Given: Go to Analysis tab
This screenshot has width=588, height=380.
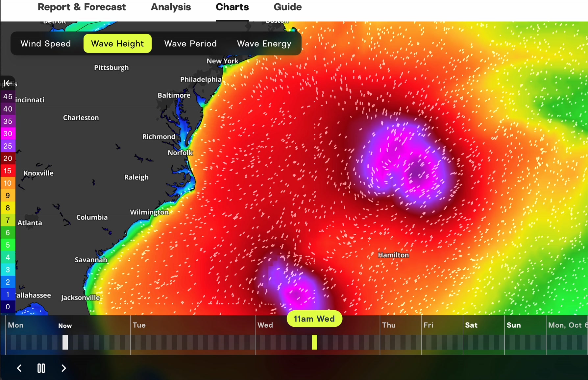Looking at the screenshot, I should pyautogui.click(x=171, y=7).
